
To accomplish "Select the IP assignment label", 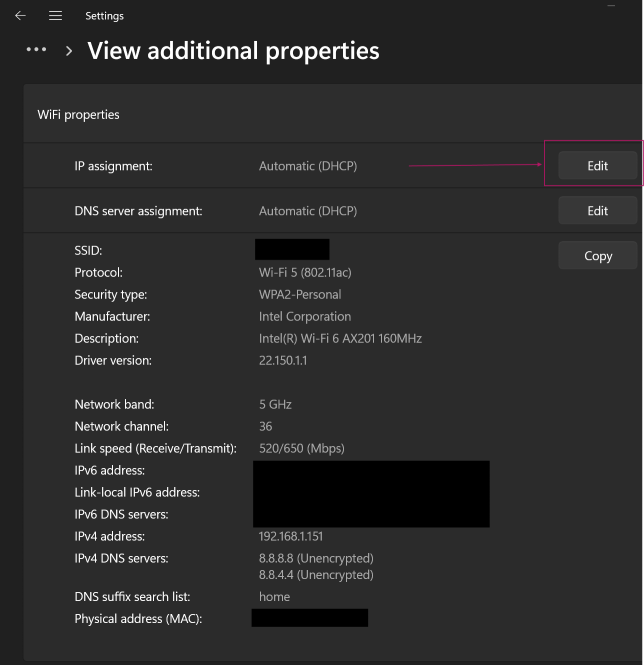I will point(113,166).
